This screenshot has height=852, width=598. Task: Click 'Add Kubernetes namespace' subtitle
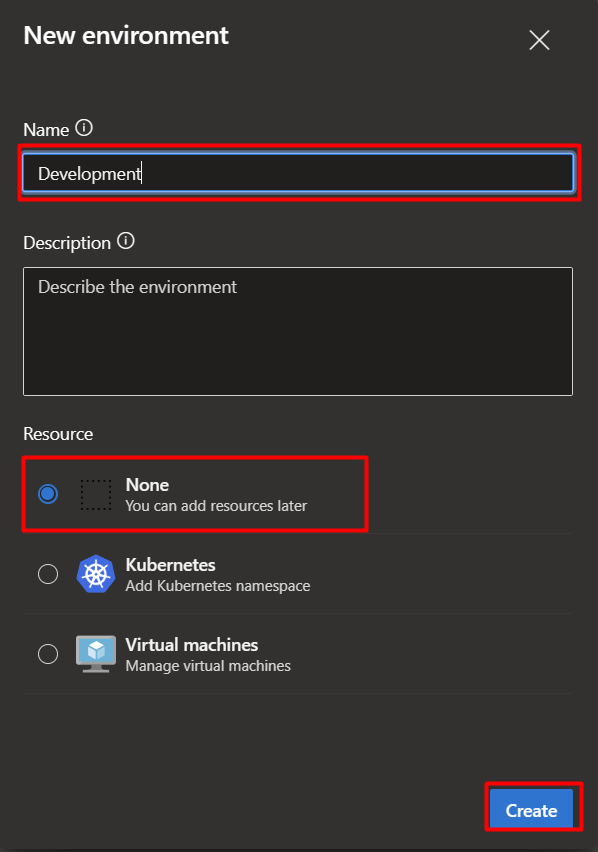218,586
